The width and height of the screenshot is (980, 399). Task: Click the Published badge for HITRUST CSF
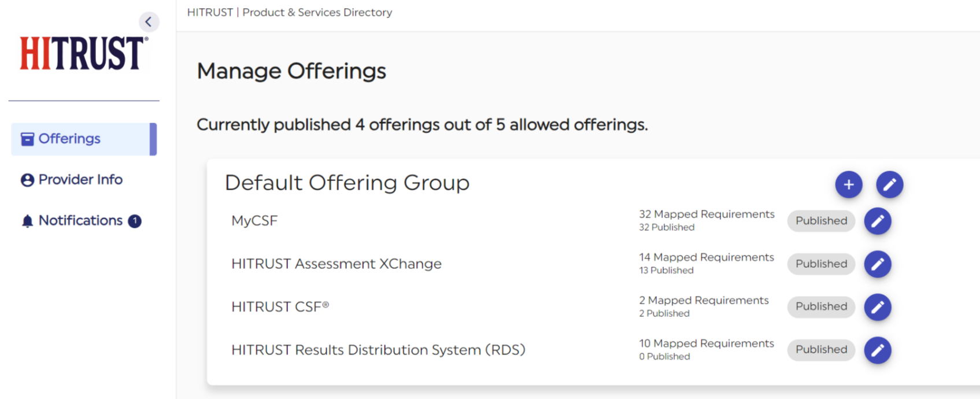pos(821,306)
